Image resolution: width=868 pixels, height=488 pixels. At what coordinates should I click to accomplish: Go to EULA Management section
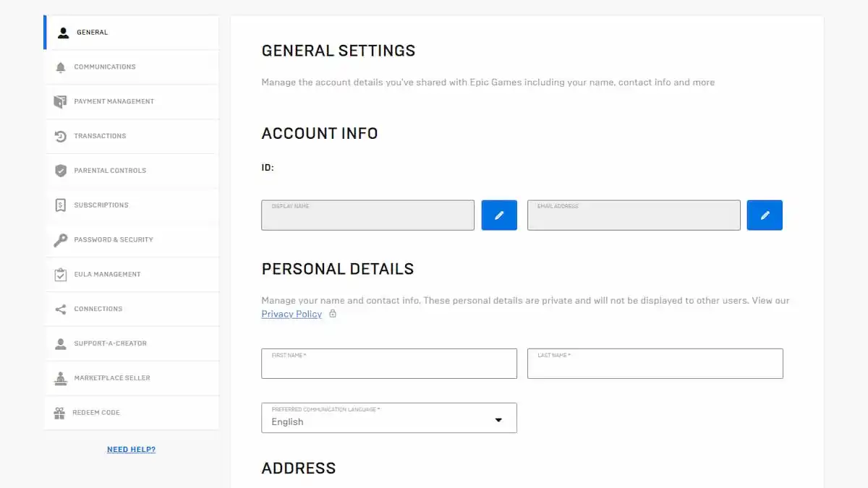[107, 275]
